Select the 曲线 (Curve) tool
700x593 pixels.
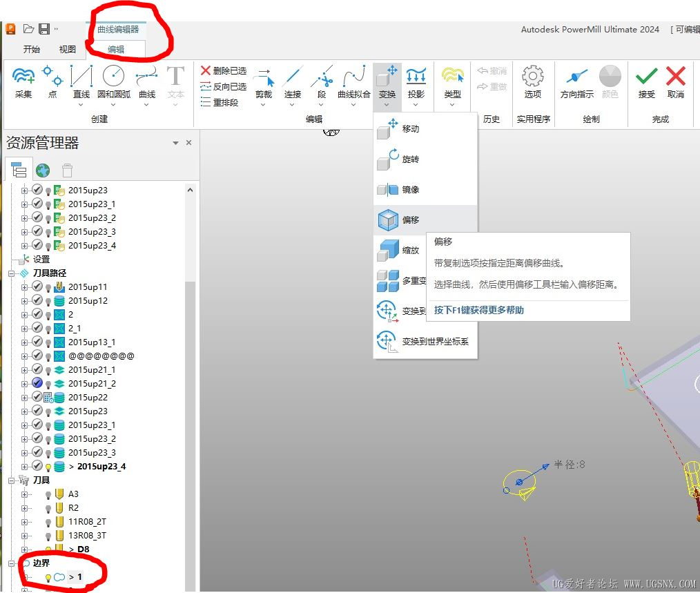click(x=147, y=81)
